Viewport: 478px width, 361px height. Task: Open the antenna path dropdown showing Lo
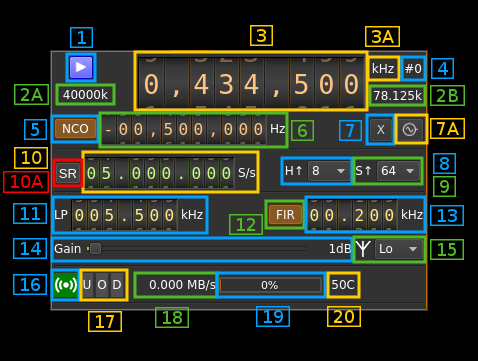click(x=398, y=249)
